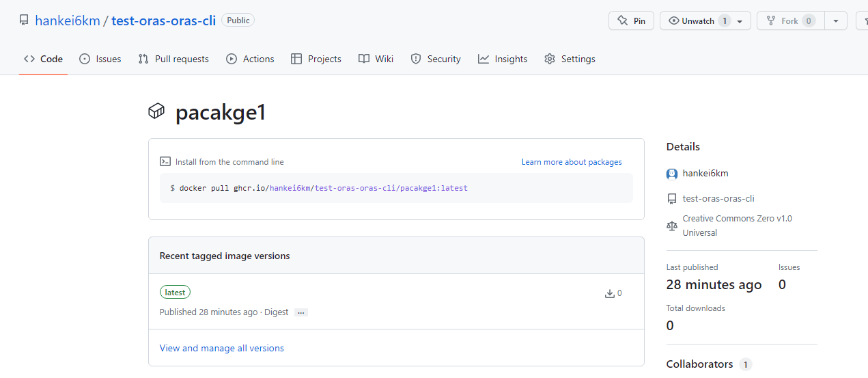Open the hankei6km owner link in header
868x378 pixels.
[68, 21]
